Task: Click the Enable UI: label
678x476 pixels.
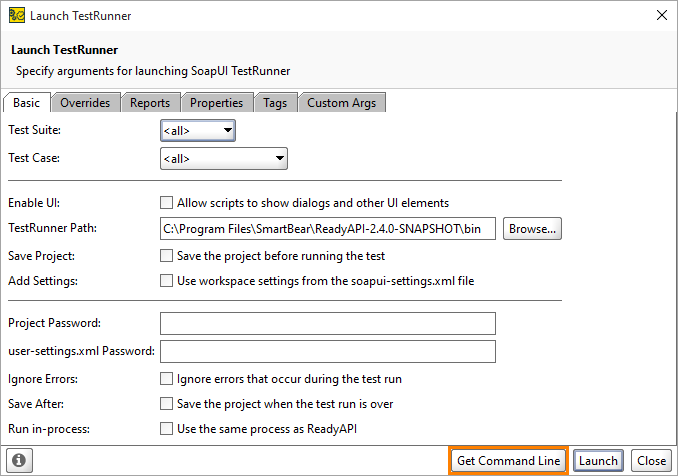Action: 34,203
